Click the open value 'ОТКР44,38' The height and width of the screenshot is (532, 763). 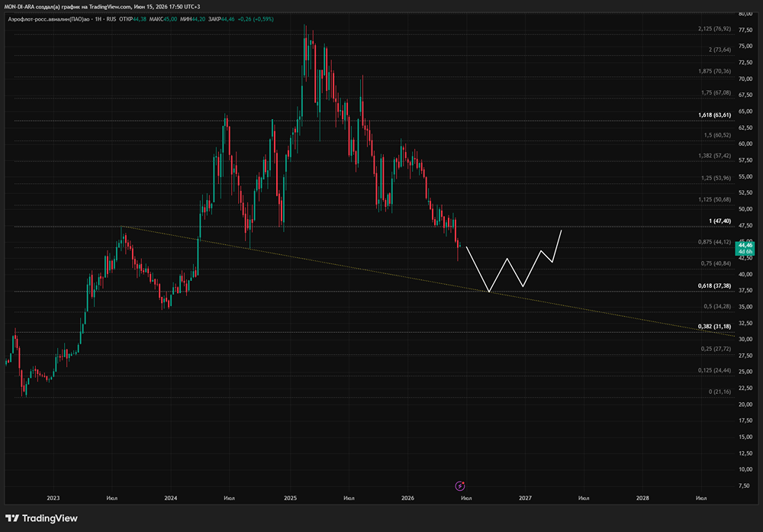point(132,19)
